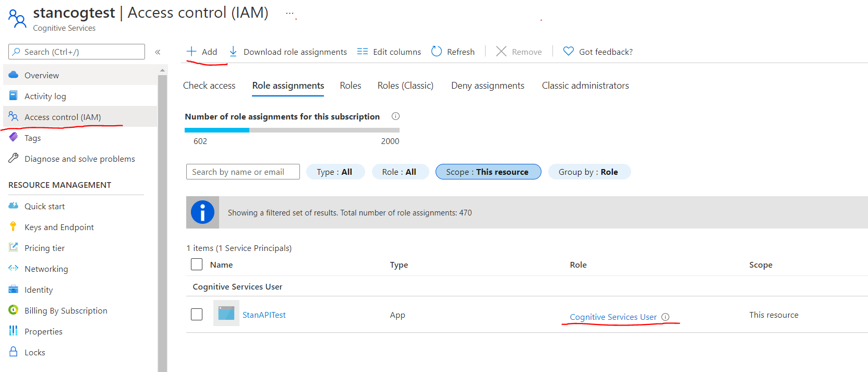Open the Roles (Classic) tab
This screenshot has height=372, width=868.
coord(405,86)
